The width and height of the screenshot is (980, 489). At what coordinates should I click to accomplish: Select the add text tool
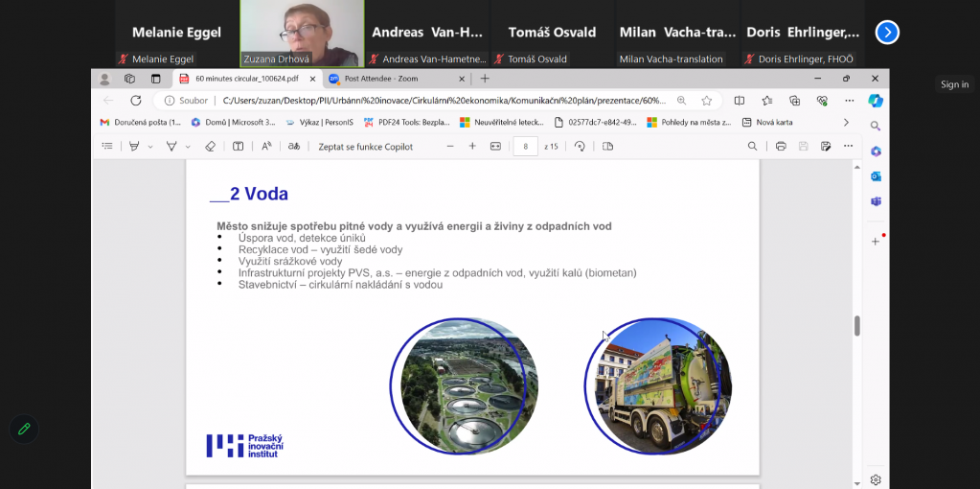(x=239, y=147)
